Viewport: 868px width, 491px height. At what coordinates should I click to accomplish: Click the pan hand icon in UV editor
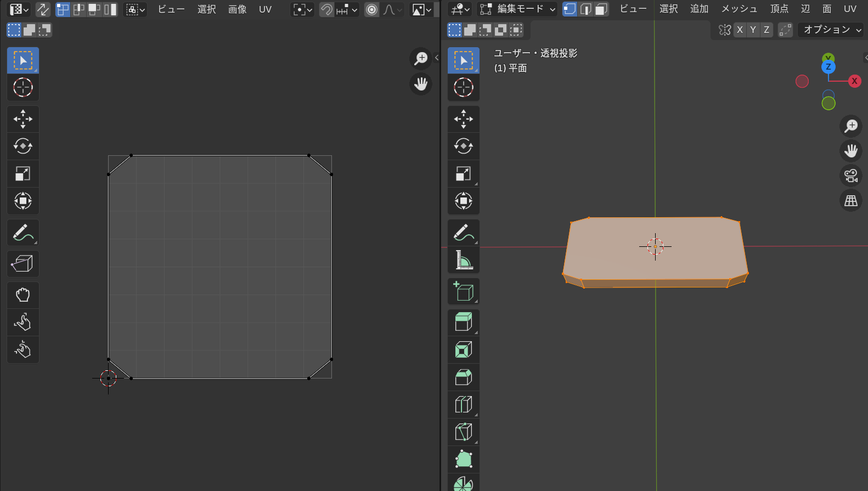[421, 84]
